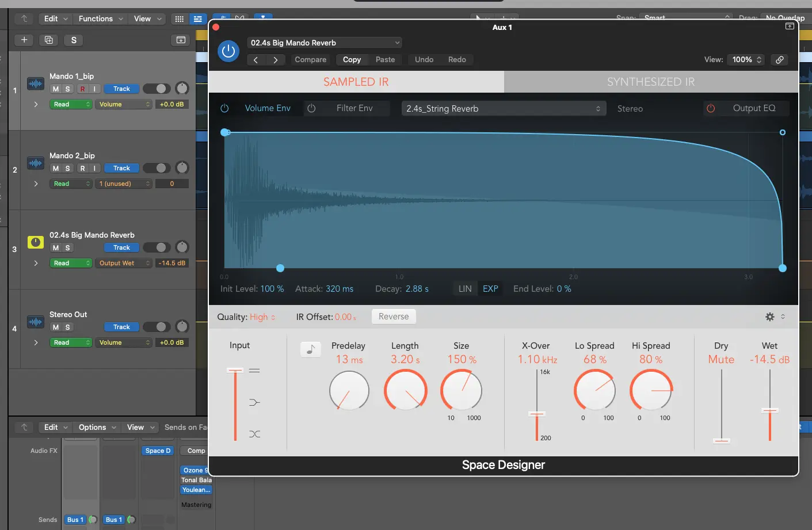Click the add track plus icon
The image size is (812, 530).
click(24, 40)
